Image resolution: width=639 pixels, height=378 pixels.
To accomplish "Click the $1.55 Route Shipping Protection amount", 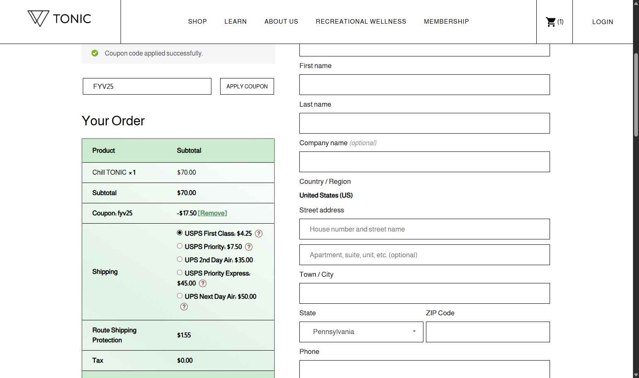I will 184,335.
